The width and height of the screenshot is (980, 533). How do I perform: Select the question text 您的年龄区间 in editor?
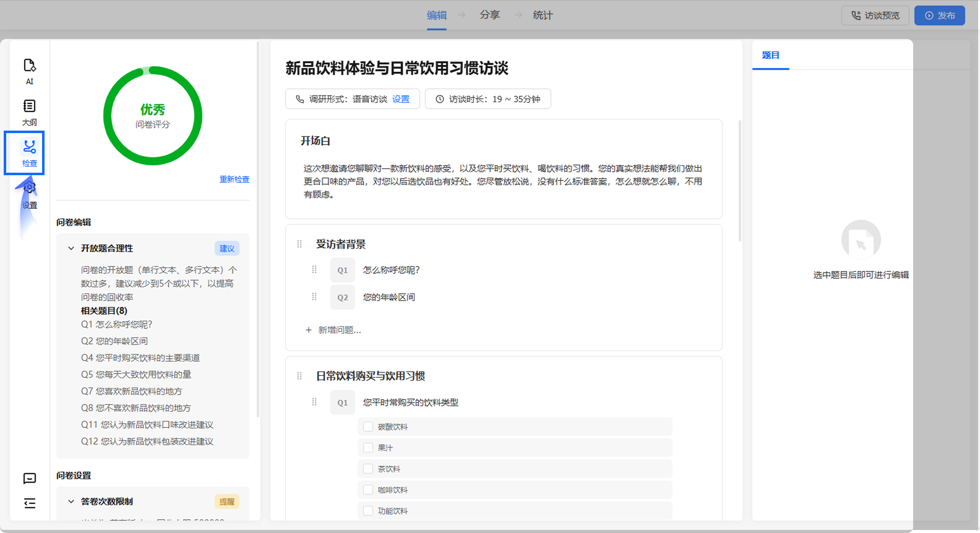pos(389,297)
